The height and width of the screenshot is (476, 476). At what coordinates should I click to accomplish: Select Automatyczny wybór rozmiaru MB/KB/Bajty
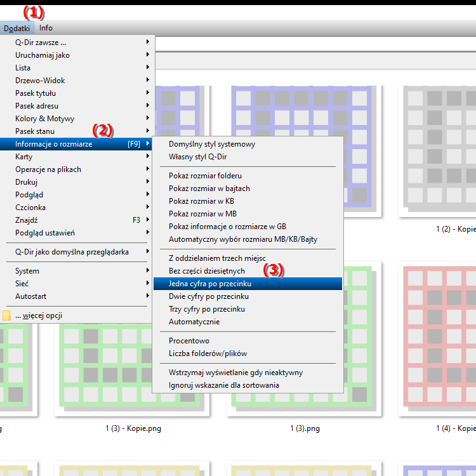coord(248,239)
